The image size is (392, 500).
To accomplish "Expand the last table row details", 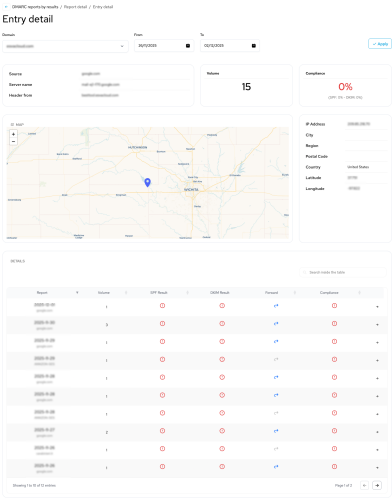I will (377, 468).
